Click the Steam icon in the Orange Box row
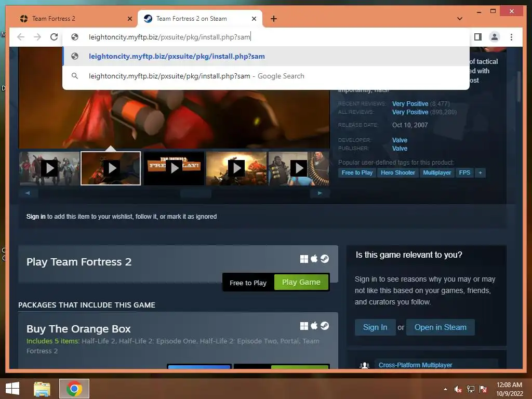The image size is (532, 399). point(325,326)
